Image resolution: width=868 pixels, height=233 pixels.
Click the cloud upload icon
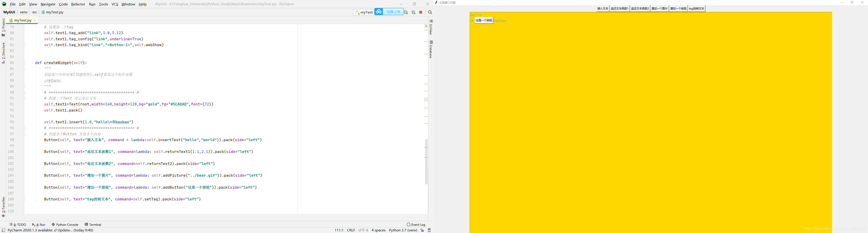coord(379,12)
